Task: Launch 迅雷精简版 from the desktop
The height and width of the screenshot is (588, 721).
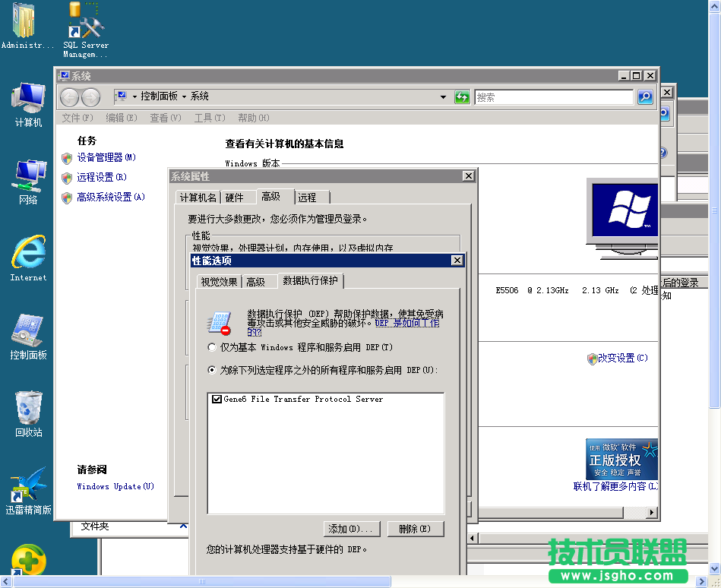Action: (27, 490)
